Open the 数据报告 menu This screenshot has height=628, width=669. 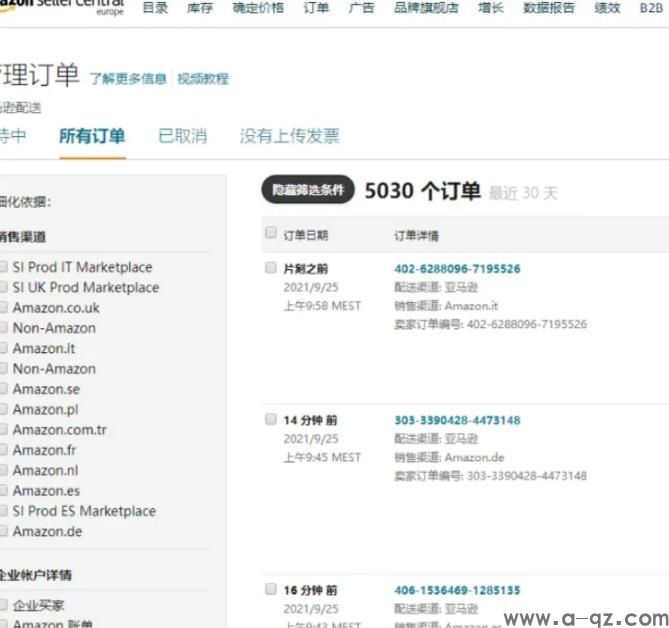coord(549,8)
